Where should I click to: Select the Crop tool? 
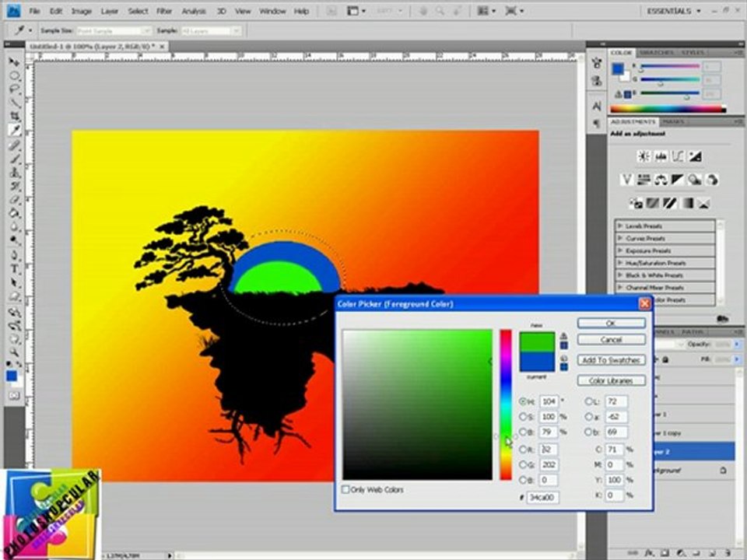15,116
